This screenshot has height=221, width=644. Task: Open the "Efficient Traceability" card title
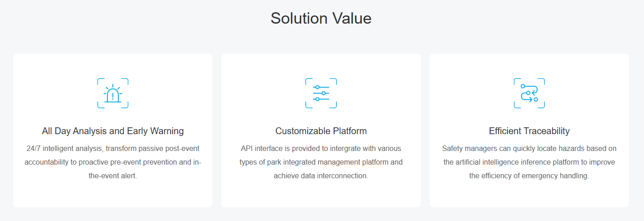click(x=529, y=131)
